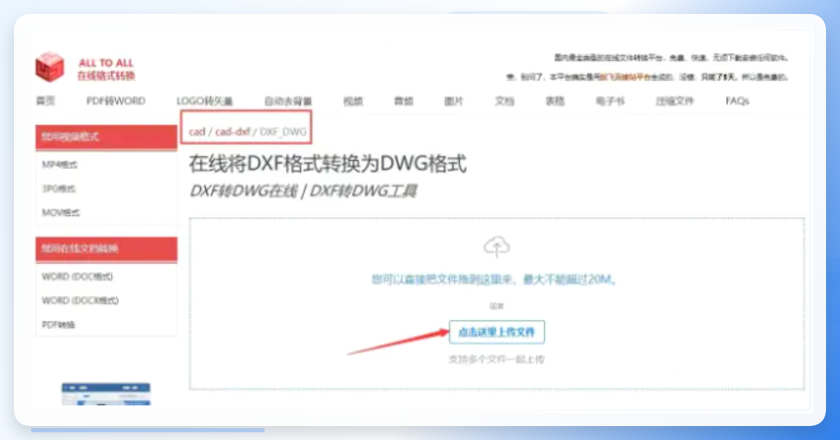Click the cloud upload icon
This screenshot has width=840, height=440.
[x=497, y=246]
